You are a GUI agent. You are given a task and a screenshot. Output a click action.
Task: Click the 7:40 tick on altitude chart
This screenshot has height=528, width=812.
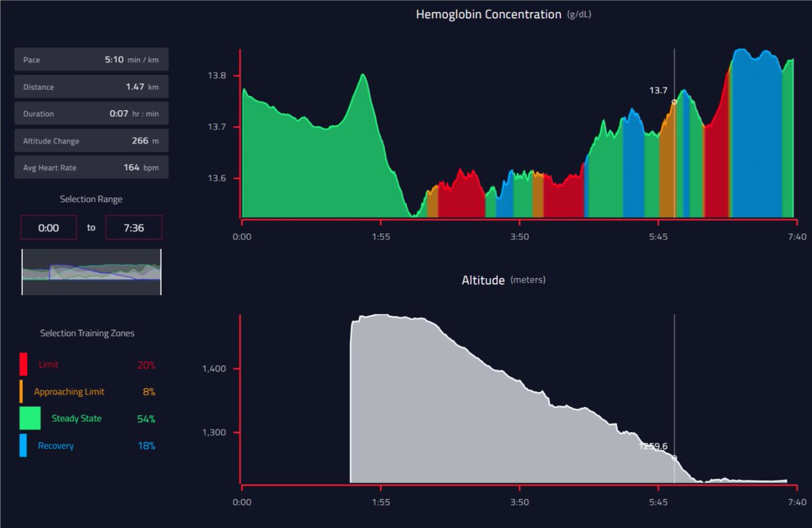click(x=797, y=503)
